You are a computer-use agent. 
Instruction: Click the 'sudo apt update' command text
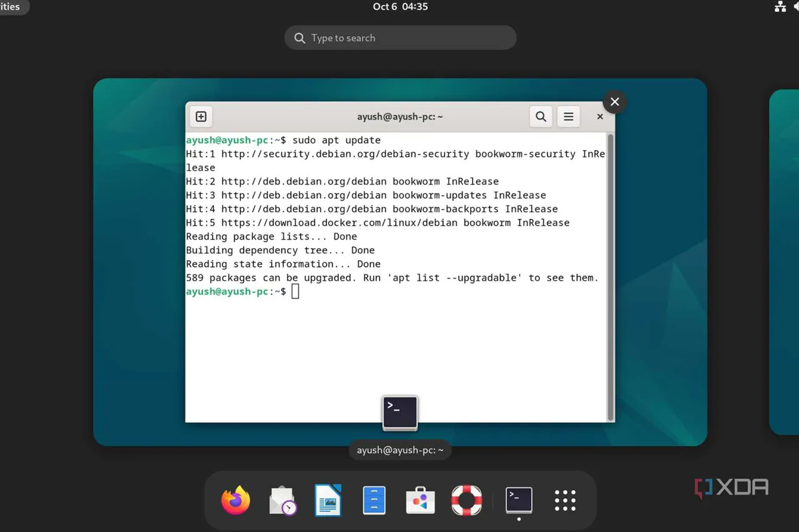[336, 140]
